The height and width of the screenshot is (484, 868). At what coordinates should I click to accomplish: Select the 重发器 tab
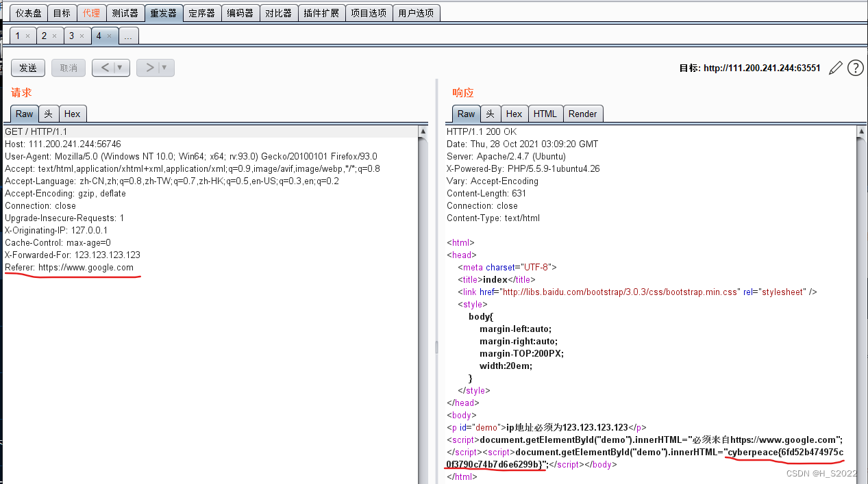coord(164,13)
